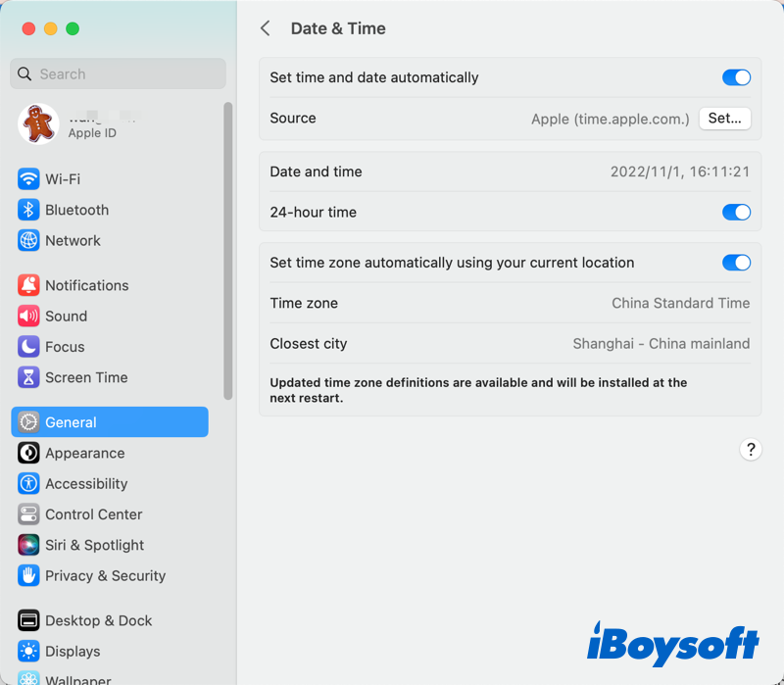Viewport: 784px width, 685px height.
Task: Open Notifications settings
Action: tap(87, 285)
